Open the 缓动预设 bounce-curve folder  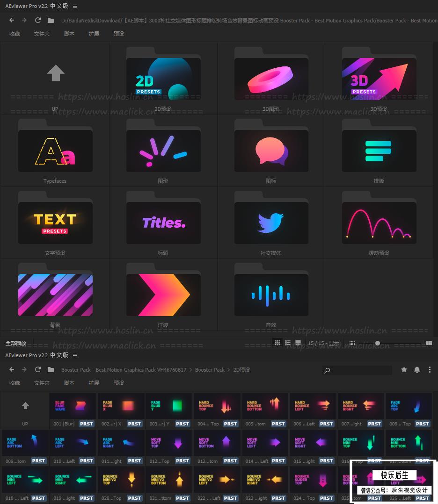click(x=379, y=223)
